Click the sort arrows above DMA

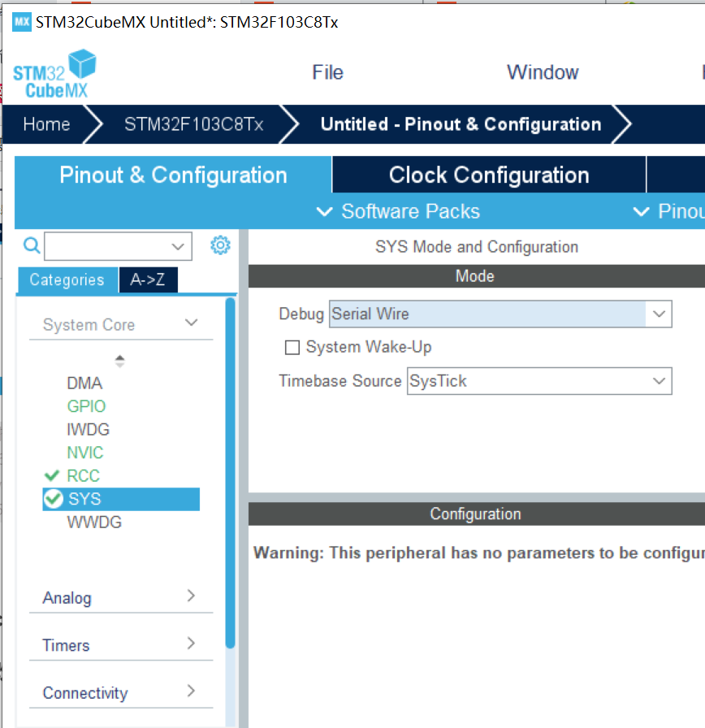(x=119, y=362)
